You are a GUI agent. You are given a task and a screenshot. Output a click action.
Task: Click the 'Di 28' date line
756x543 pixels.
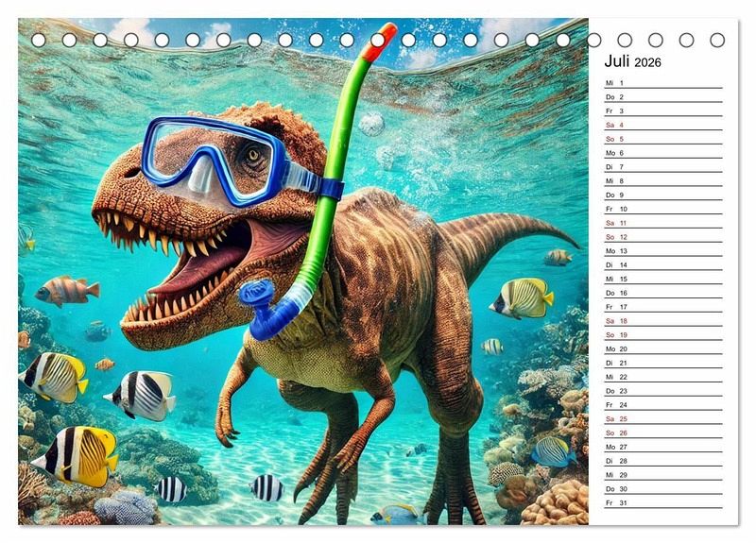tap(663, 460)
